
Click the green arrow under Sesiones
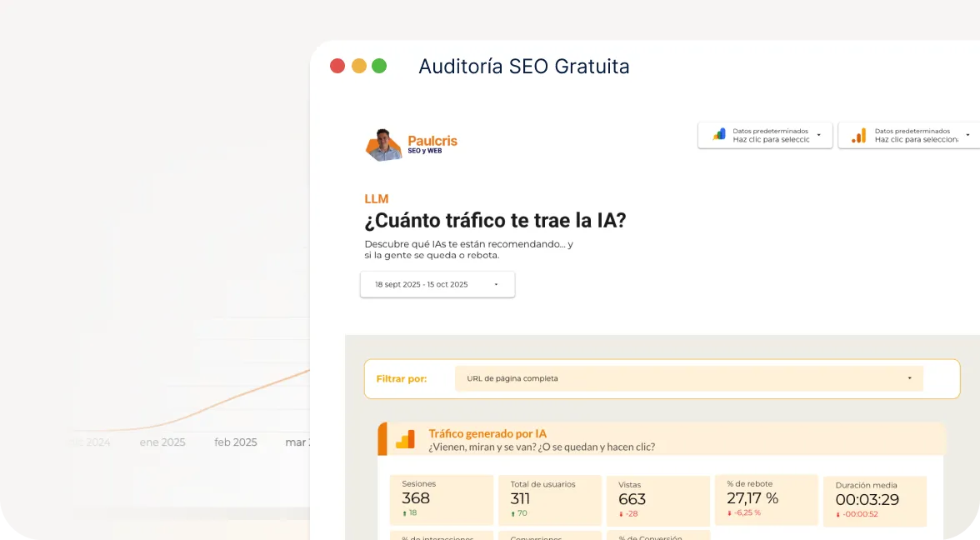pos(404,513)
